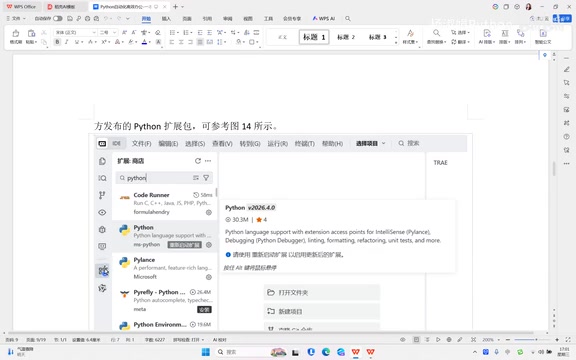
Task: Click the 字数 6227 word count
Action: point(155,340)
